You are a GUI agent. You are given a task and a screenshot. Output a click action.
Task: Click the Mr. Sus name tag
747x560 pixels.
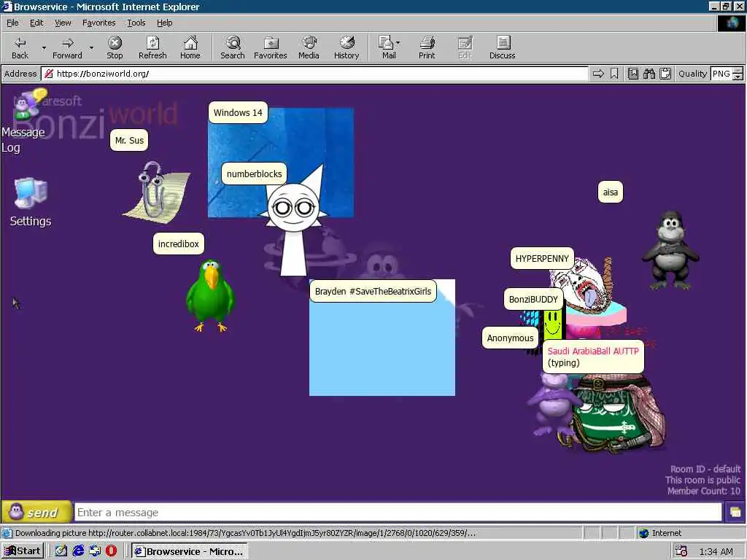[x=129, y=141]
